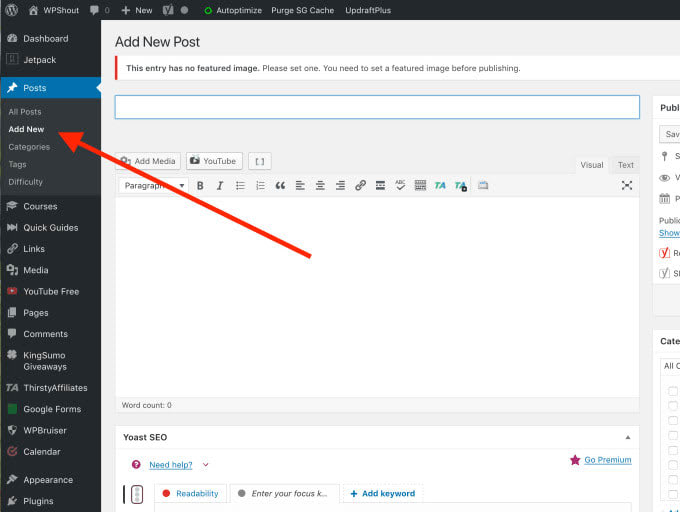Toggle italic formatting

pos(220,186)
